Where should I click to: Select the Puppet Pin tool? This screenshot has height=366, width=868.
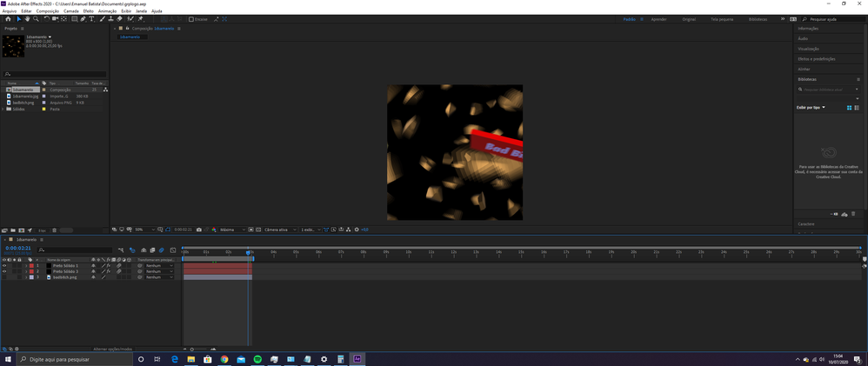point(140,19)
